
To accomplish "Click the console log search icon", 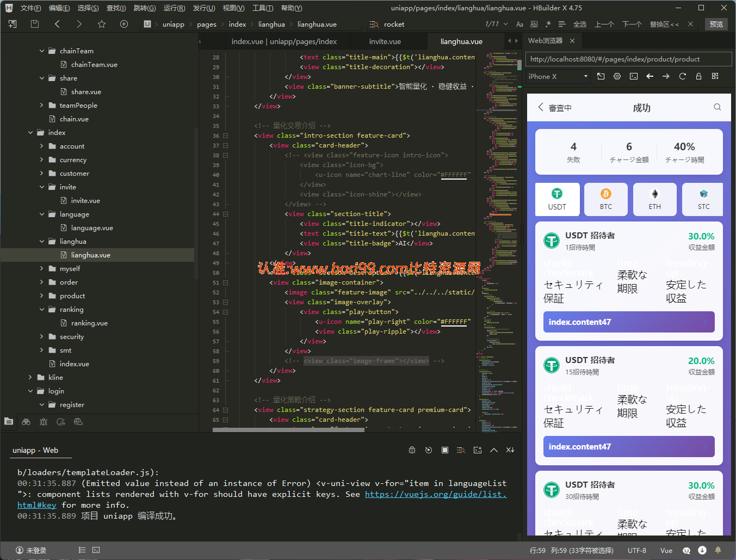I will click(x=461, y=450).
